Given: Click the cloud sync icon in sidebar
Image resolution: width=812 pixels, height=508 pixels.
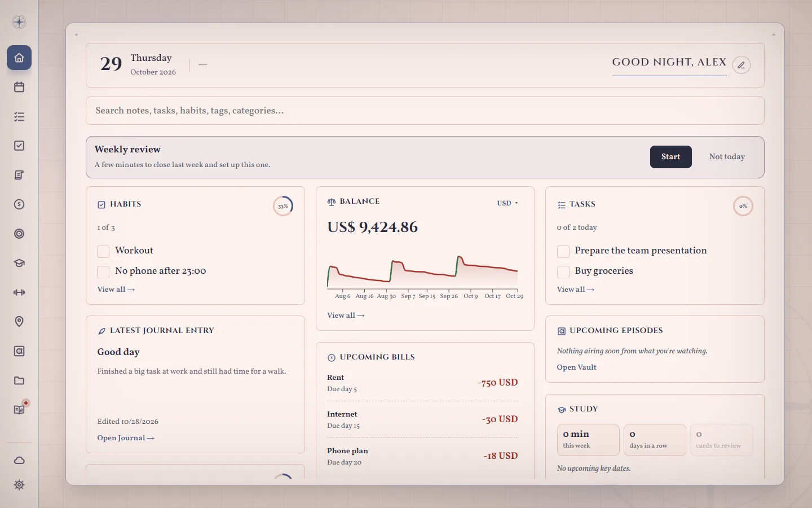Looking at the screenshot, I should click(19, 461).
